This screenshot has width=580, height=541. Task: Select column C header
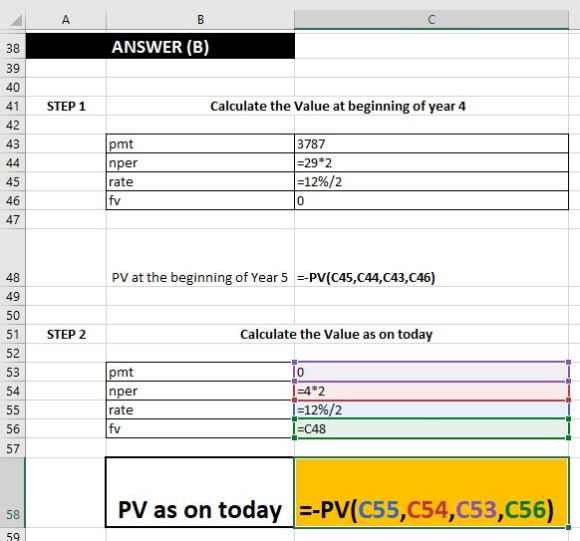(x=431, y=20)
